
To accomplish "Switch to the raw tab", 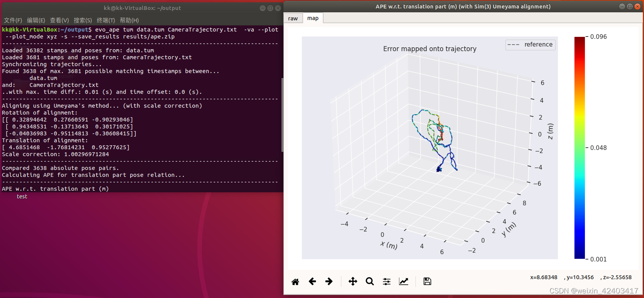I will click(293, 18).
